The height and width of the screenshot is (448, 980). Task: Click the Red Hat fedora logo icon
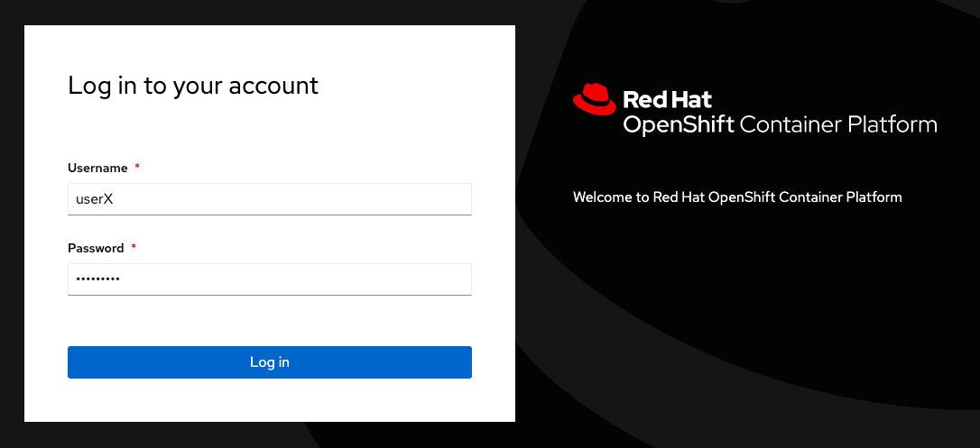595,99
